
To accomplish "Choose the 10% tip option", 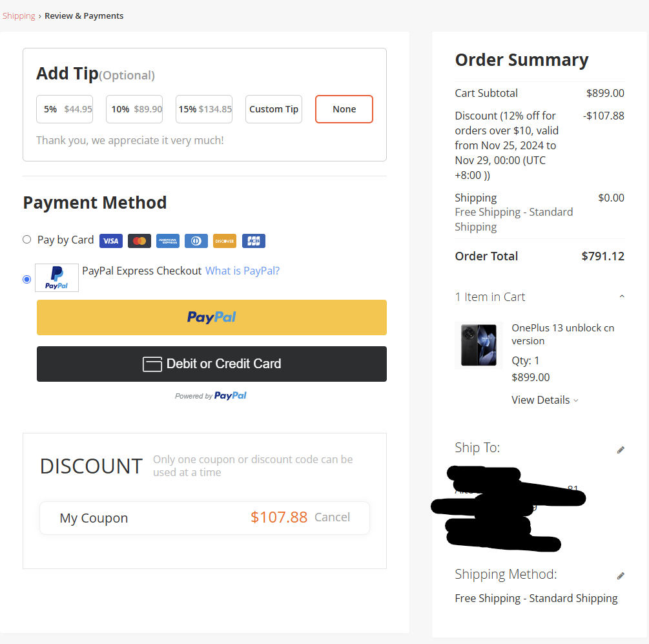I will [x=137, y=109].
